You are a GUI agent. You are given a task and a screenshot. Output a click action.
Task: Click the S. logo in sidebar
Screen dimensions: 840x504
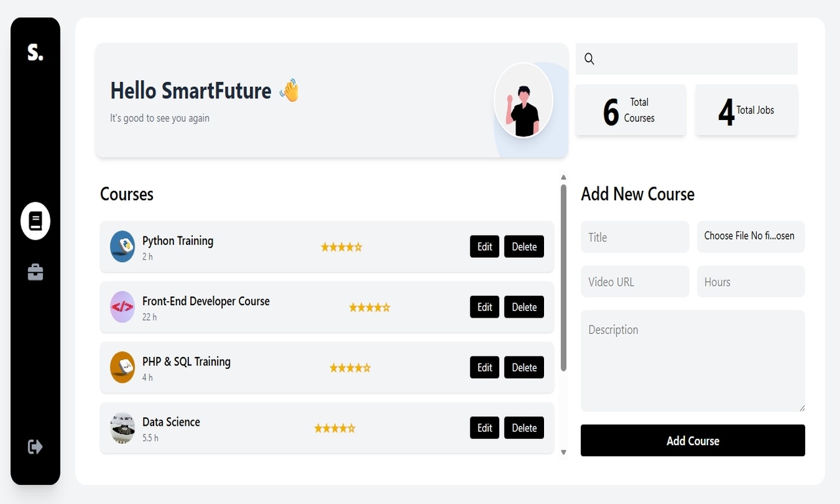35,52
